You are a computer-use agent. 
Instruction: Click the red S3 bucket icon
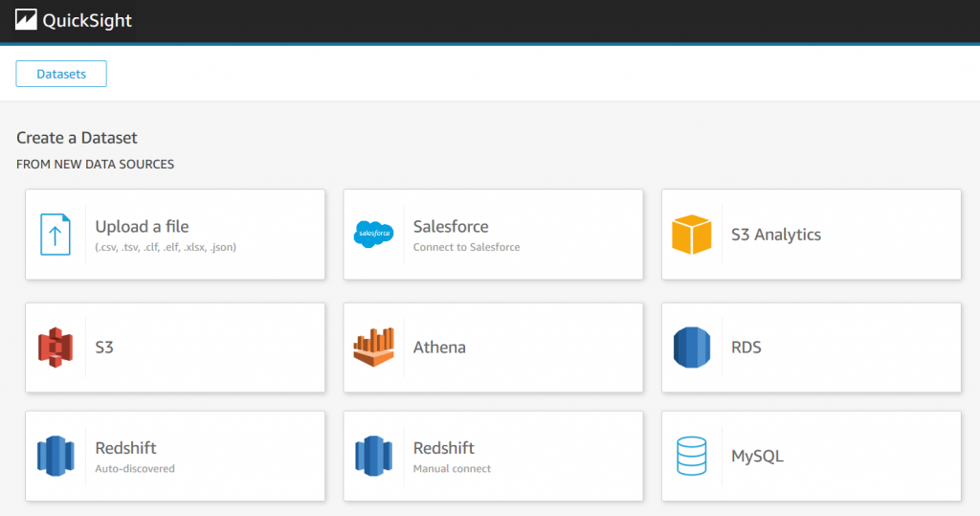click(x=56, y=348)
